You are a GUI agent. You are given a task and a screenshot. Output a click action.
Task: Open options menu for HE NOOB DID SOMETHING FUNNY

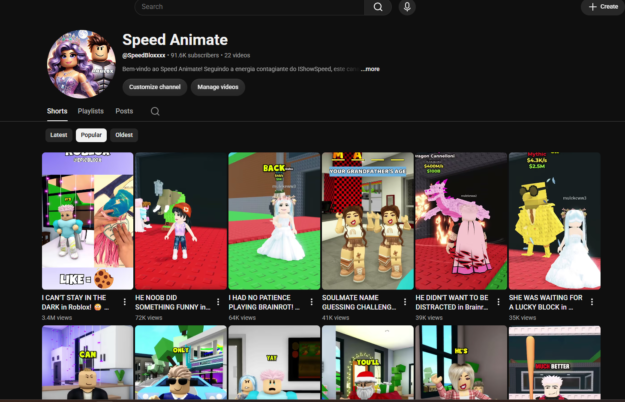tap(218, 302)
